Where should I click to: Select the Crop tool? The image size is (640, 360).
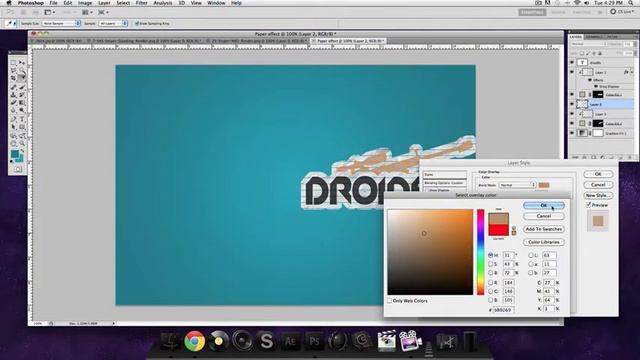pos(13,78)
